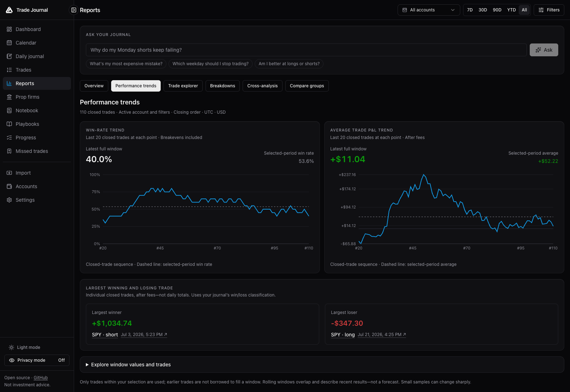
Task: Switch to the Overview tab
Action: (94, 86)
